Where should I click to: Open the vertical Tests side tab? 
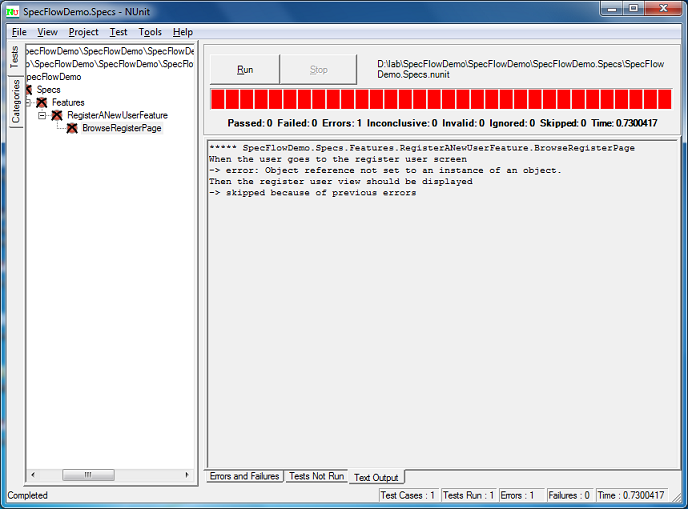click(x=15, y=57)
